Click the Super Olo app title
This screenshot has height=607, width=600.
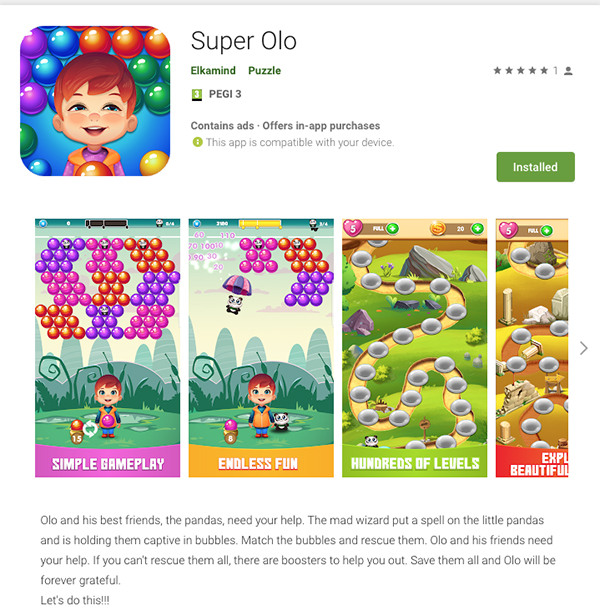pos(244,41)
